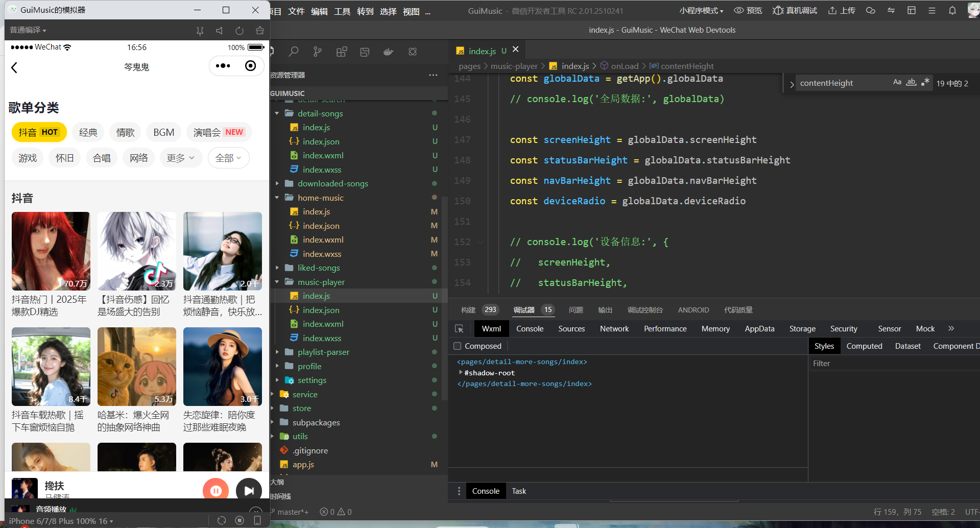Mute the simulator sound icon
This screenshot has width=980, height=528.
tap(220, 31)
